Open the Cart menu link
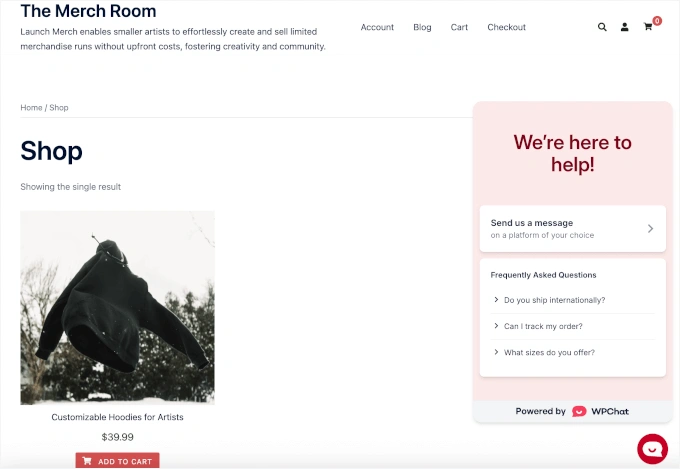The height and width of the screenshot is (469, 680). tap(459, 27)
